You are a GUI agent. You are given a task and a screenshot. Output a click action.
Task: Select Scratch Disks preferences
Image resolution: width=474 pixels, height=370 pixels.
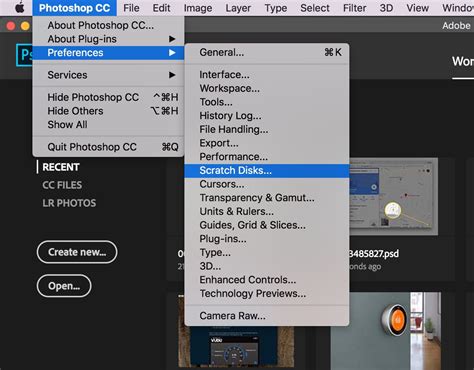coord(267,170)
